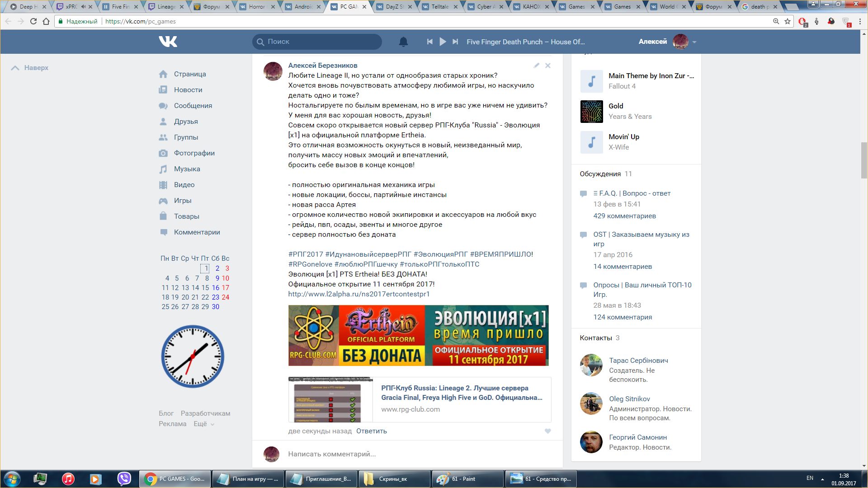
Task: Click Ответить under the comment
Action: (x=372, y=431)
